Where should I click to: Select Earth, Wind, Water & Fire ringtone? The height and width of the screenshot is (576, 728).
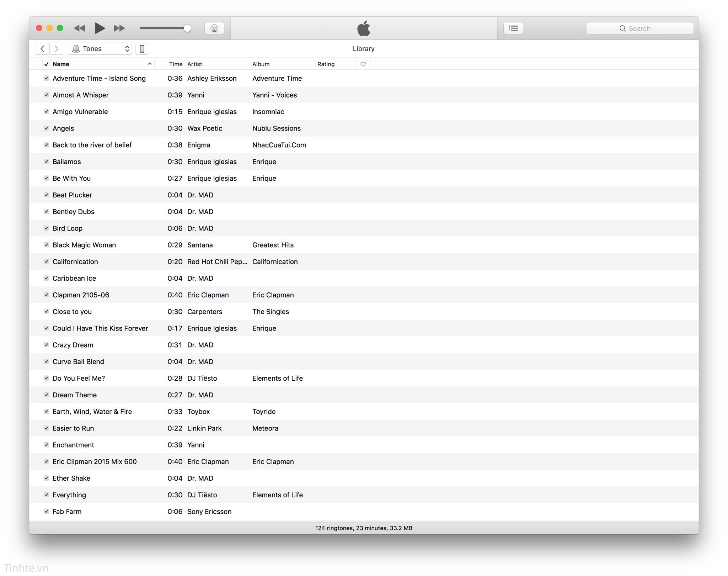[x=92, y=412]
